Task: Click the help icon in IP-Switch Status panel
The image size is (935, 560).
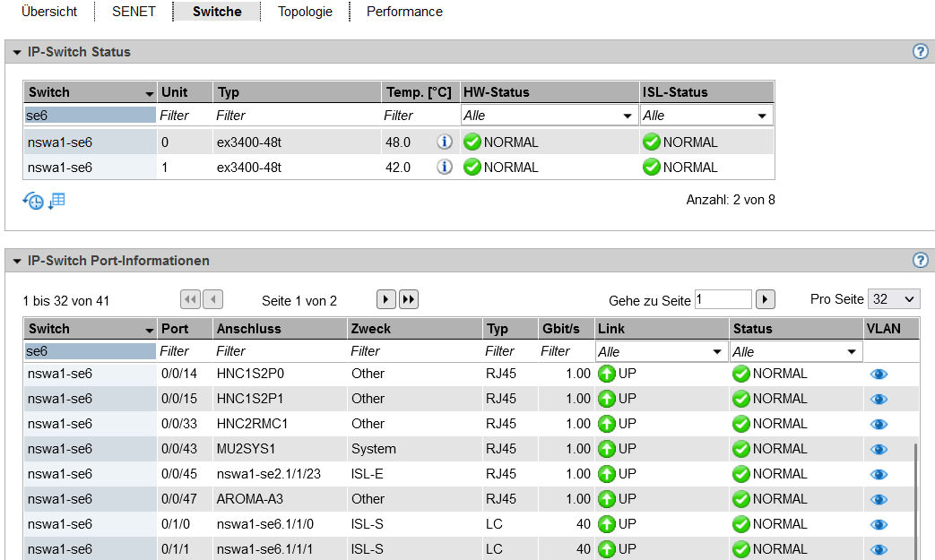Action: pos(920,52)
